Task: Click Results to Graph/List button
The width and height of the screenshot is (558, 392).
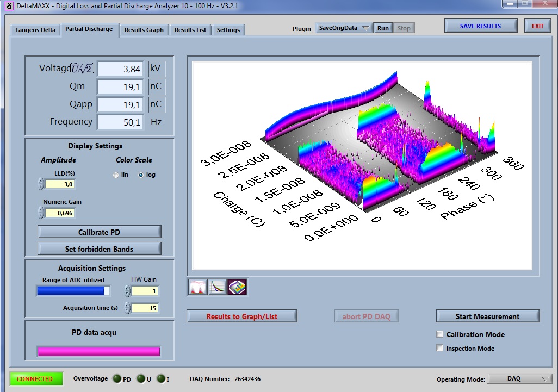Action: click(242, 316)
